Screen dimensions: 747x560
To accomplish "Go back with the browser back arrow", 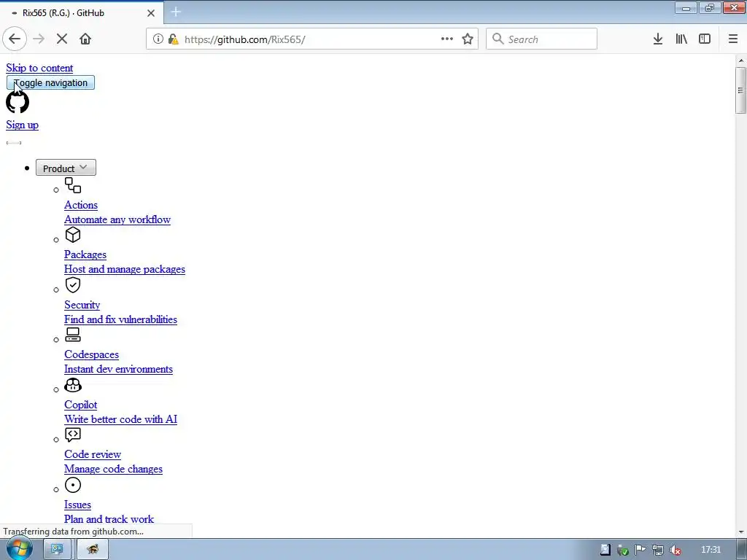I will pyautogui.click(x=15, y=39).
